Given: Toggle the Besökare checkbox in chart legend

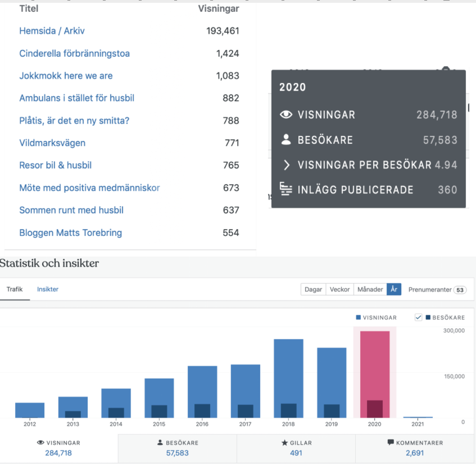Looking at the screenshot, I should pyautogui.click(x=418, y=318).
